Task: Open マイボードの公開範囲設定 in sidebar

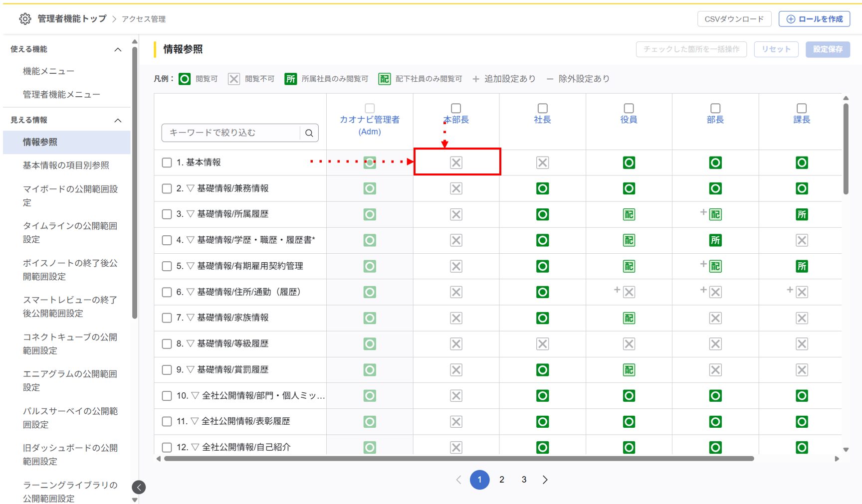Action: coord(70,196)
